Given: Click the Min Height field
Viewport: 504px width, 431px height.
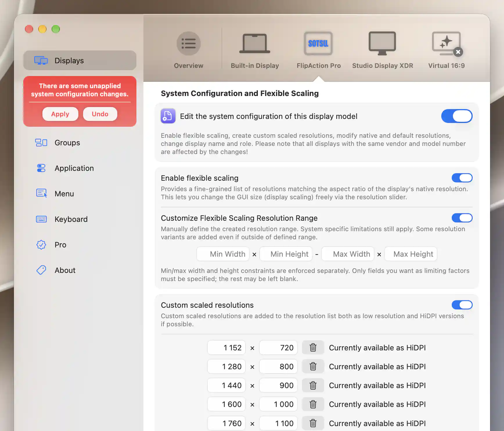Looking at the screenshot, I should (x=286, y=254).
